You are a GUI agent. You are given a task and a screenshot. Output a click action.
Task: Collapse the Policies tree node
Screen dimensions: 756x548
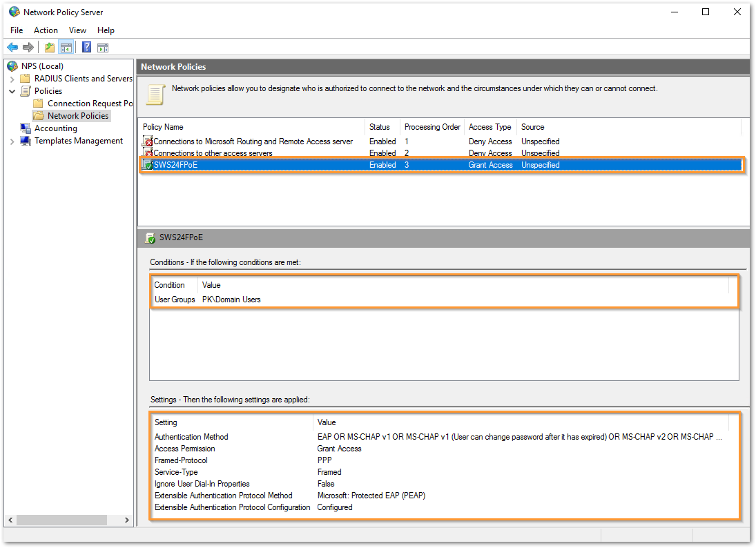point(12,91)
